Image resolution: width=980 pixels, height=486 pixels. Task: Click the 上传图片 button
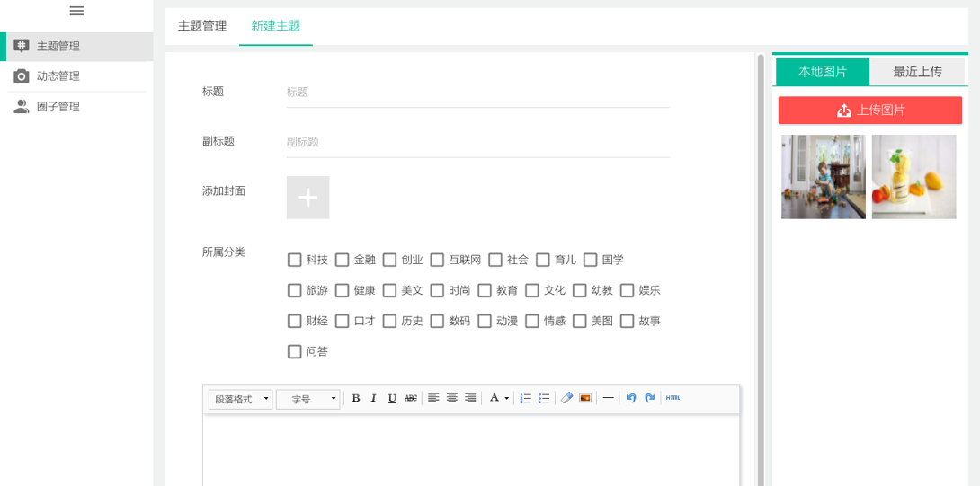tap(870, 110)
